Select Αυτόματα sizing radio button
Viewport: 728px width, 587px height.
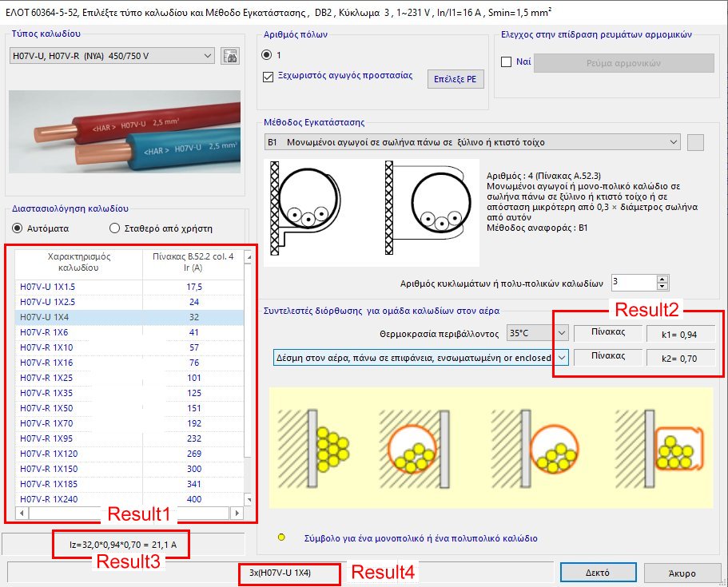coord(17,228)
